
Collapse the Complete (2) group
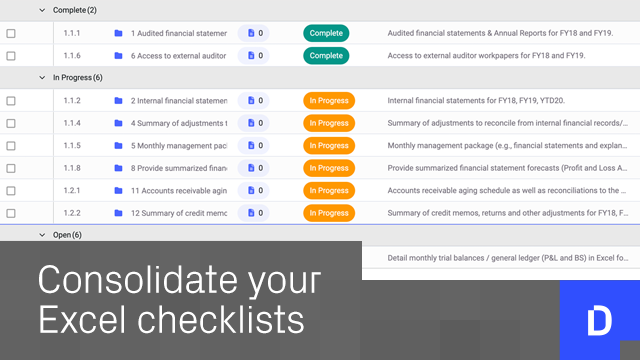point(42,10)
